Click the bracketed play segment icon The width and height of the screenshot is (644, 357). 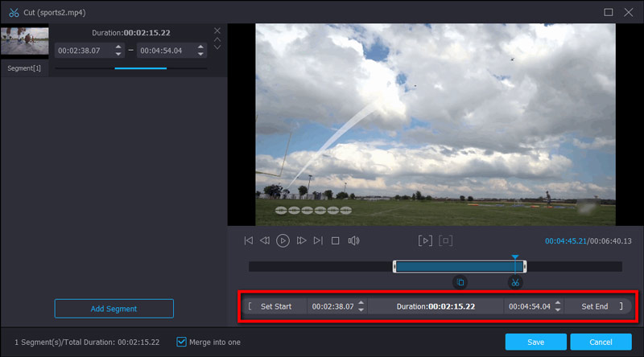425,240
